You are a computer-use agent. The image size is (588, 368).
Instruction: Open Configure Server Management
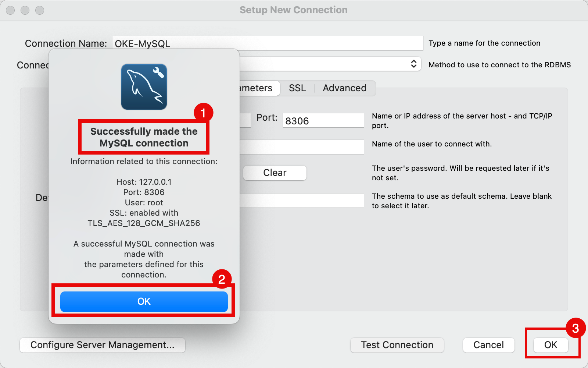[102, 345]
